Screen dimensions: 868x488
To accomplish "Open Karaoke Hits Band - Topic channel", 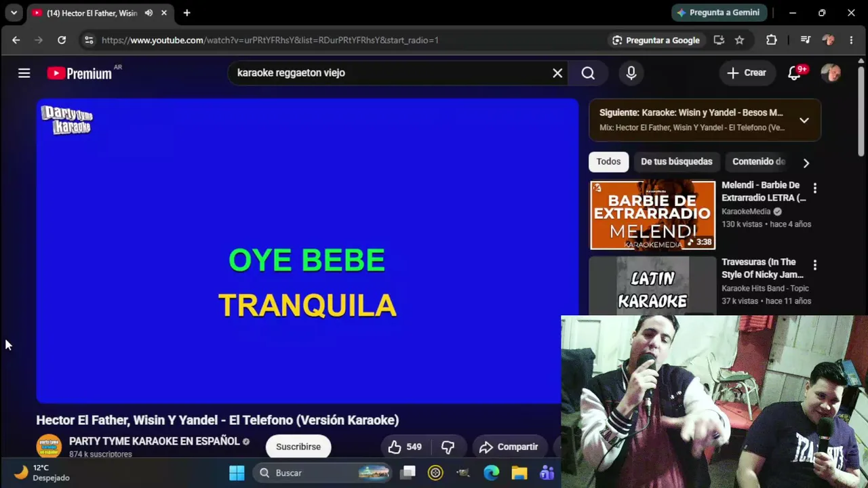I will pos(765,289).
